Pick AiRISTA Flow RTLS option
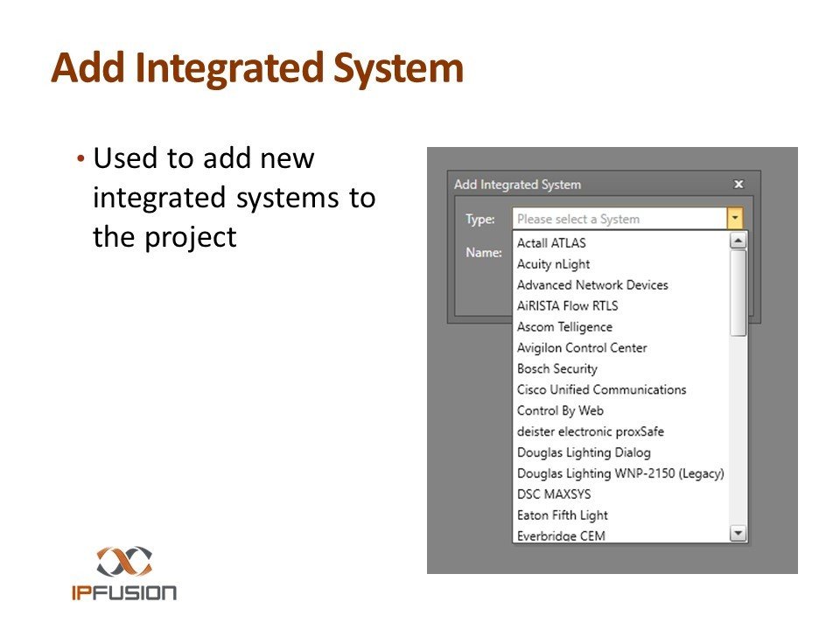Screen dimensions: 840x630 click(621, 306)
